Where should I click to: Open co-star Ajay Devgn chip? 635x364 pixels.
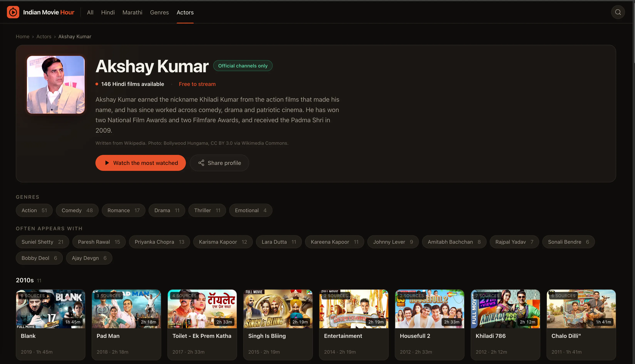click(x=89, y=258)
